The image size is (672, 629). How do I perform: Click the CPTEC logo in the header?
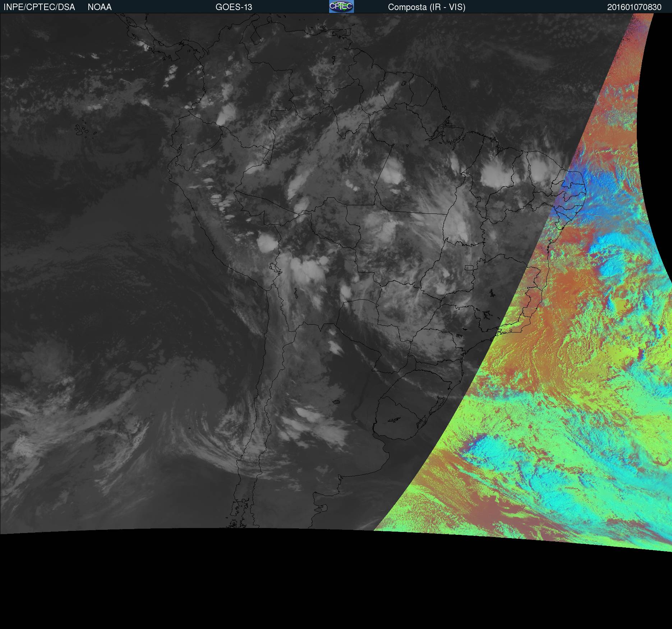[341, 6]
